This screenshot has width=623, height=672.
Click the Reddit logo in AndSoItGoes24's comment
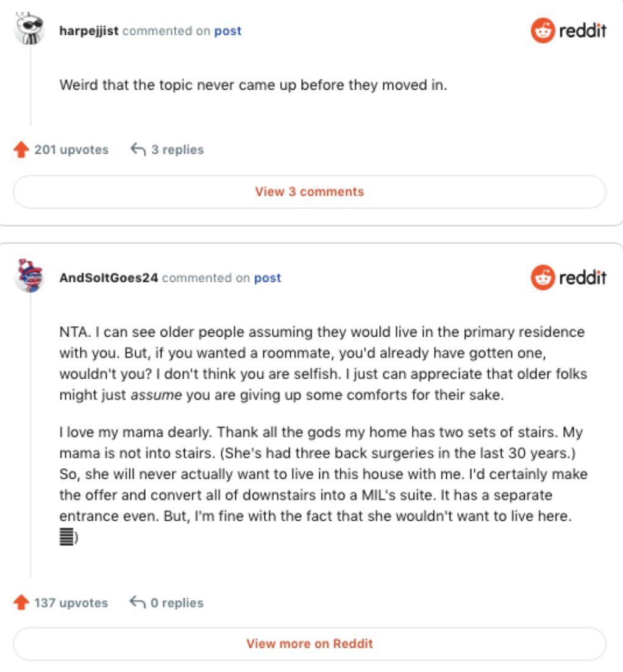tap(568, 278)
